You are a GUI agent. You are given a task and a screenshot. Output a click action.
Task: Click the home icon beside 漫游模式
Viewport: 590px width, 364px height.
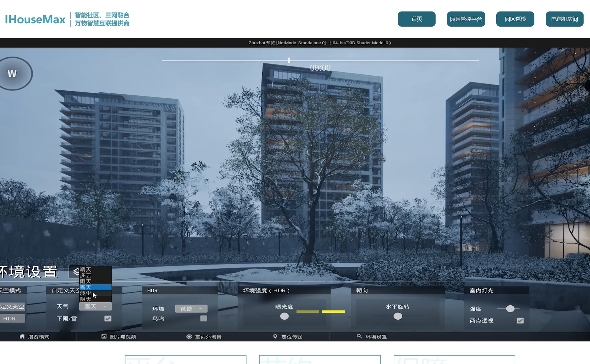(x=22, y=336)
